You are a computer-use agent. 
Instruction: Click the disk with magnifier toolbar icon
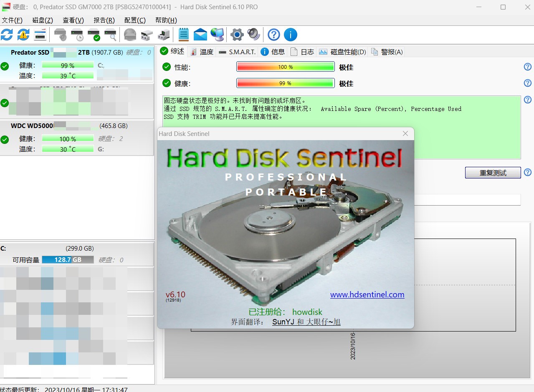coord(111,34)
